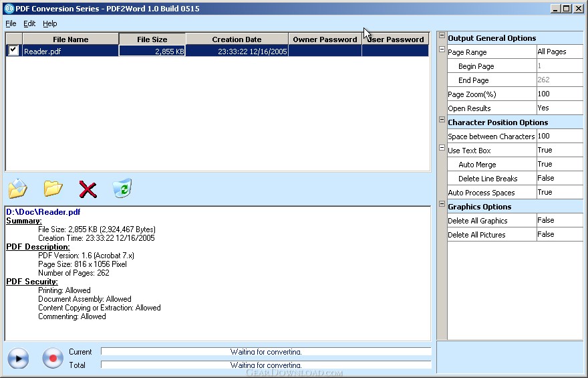
Task: Click the 23:33:22 12/16/2005 date cell
Action: 237,51
